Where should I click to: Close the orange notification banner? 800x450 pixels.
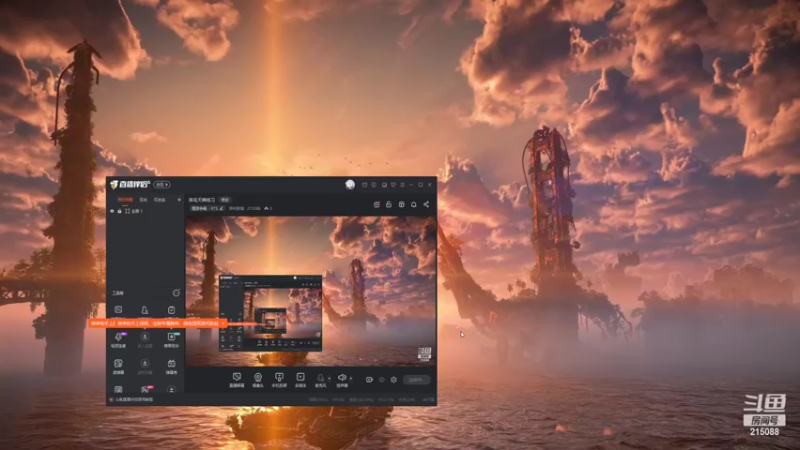coord(223,323)
